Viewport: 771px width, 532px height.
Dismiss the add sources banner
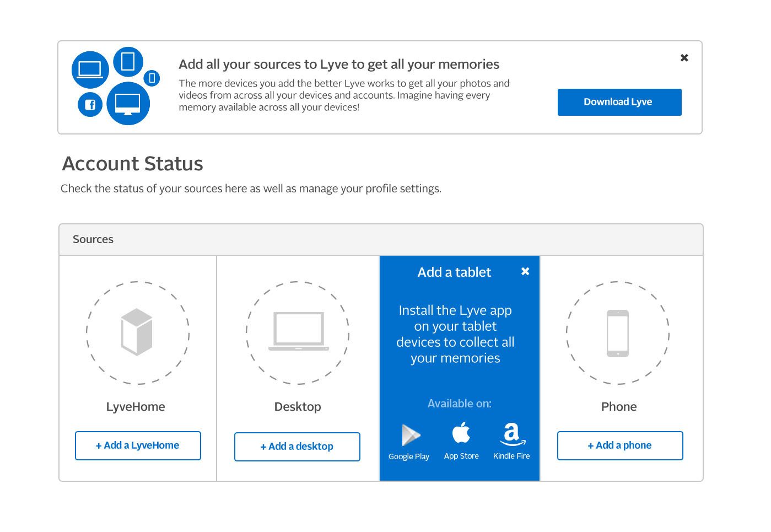point(684,58)
